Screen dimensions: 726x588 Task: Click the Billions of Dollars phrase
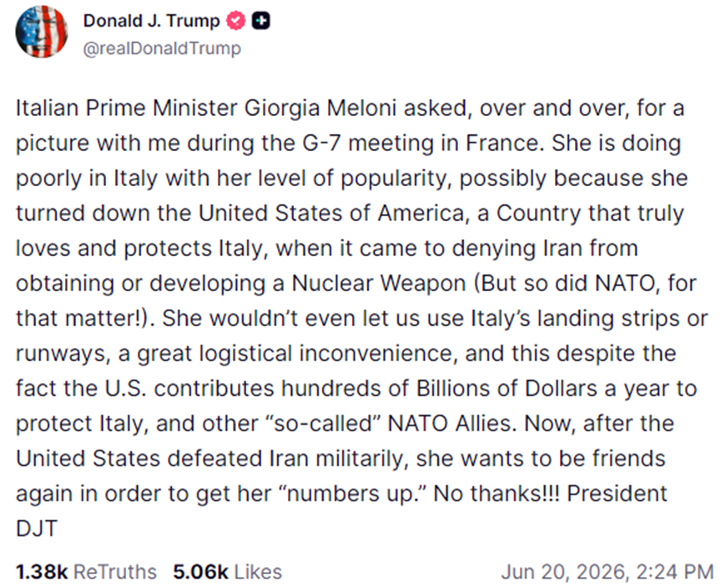point(507,388)
